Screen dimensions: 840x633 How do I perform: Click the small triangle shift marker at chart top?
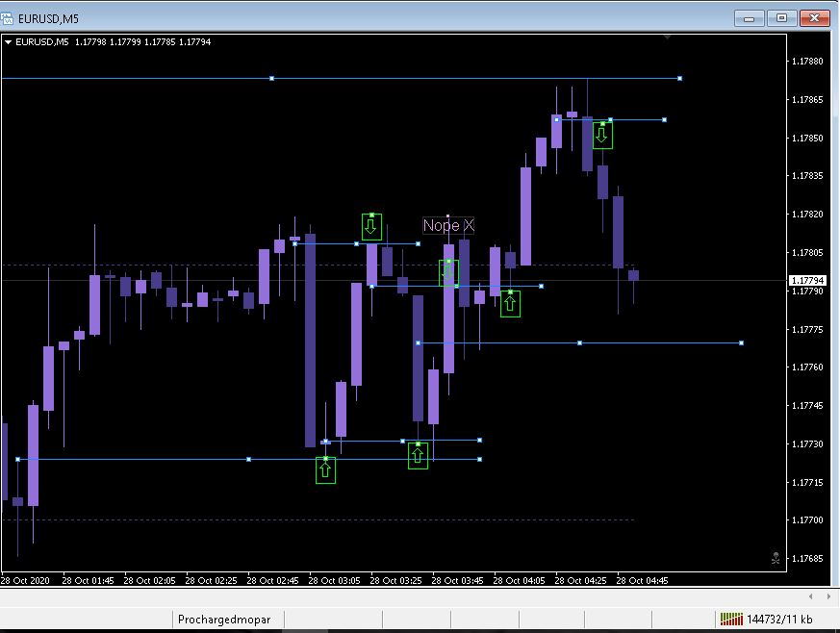(x=667, y=38)
